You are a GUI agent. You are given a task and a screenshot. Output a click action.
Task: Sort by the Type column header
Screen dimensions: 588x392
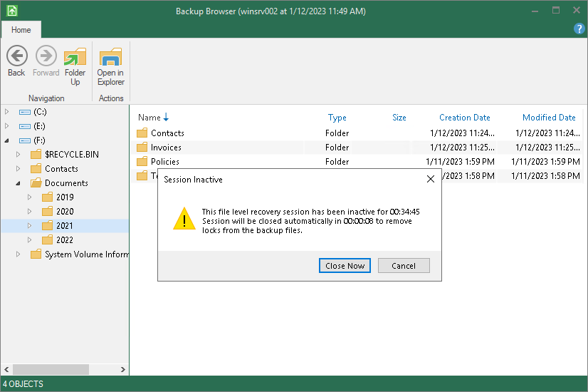point(337,118)
